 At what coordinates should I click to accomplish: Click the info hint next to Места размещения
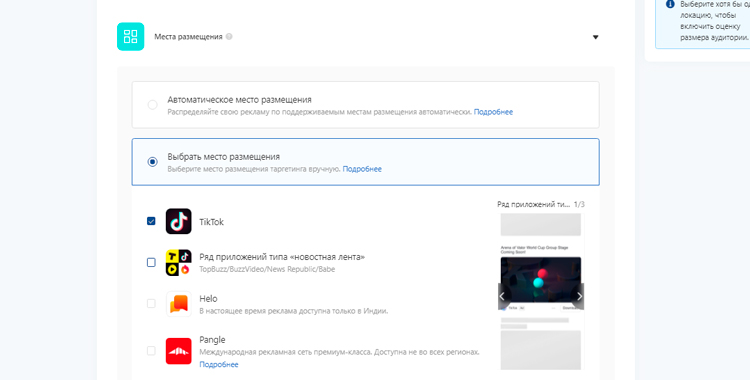click(x=229, y=36)
